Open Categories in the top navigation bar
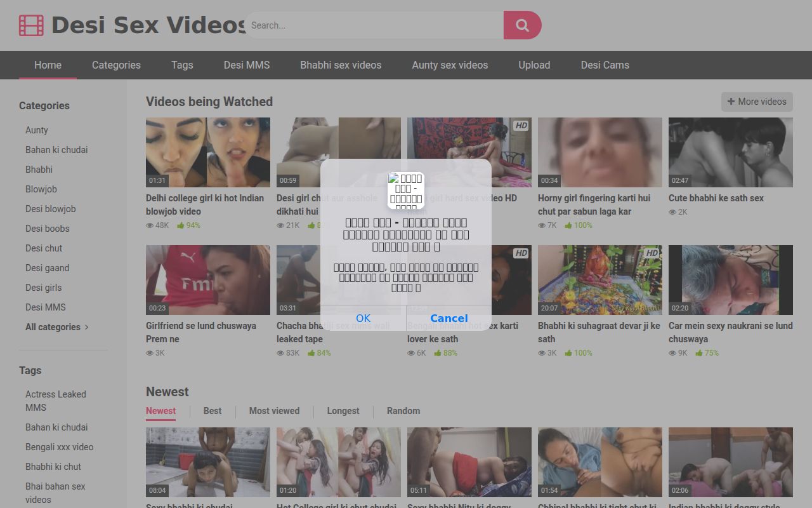Image resolution: width=812 pixels, height=508 pixels. (x=116, y=65)
